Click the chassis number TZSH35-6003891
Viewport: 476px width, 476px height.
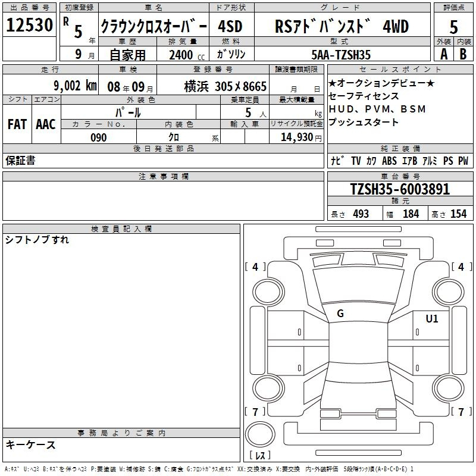(x=400, y=189)
